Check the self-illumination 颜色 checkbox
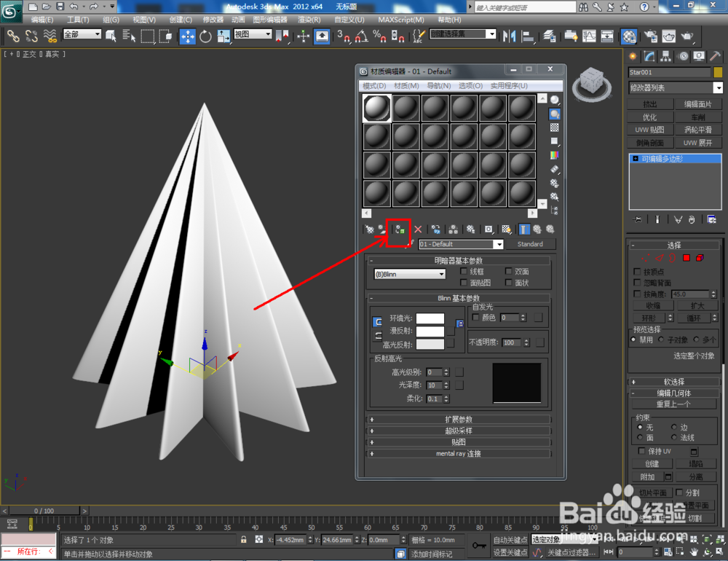 (x=475, y=317)
